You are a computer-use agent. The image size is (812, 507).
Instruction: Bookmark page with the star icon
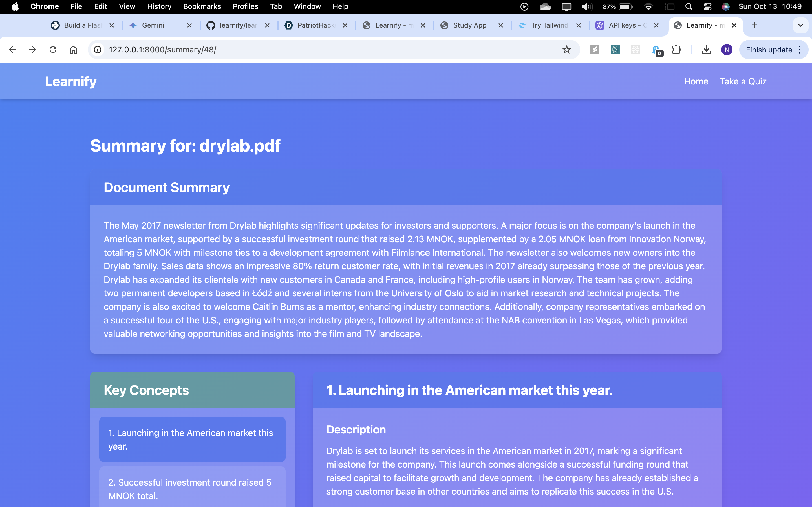click(x=566, y=50)
